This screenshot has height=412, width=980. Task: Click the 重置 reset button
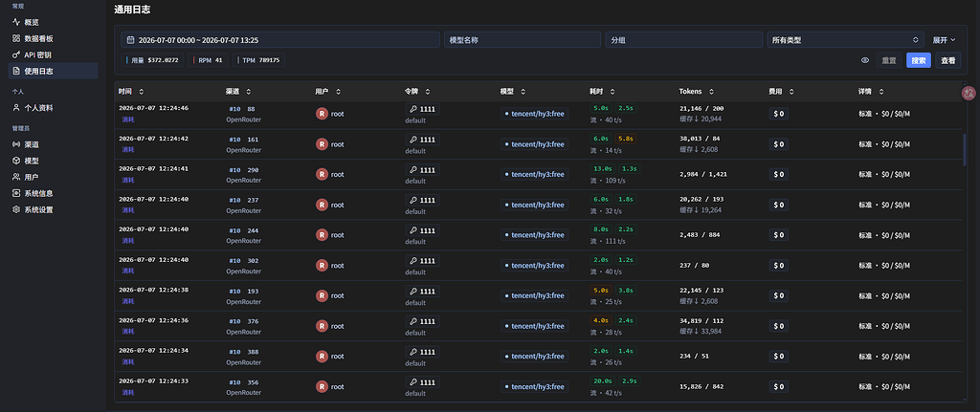(x=889, y=60)
